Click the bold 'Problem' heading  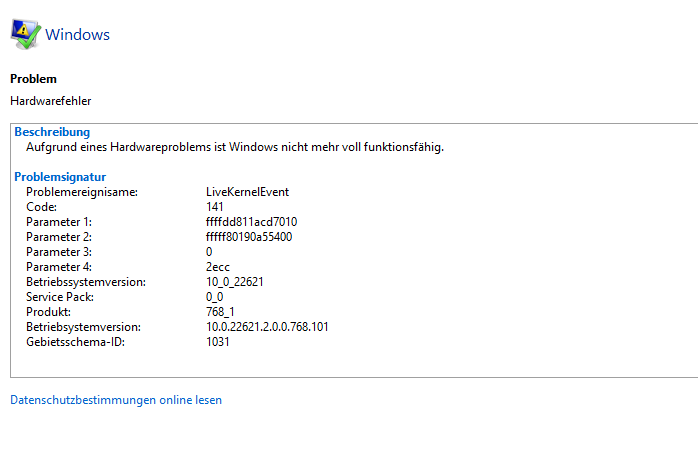pos(33,79)
